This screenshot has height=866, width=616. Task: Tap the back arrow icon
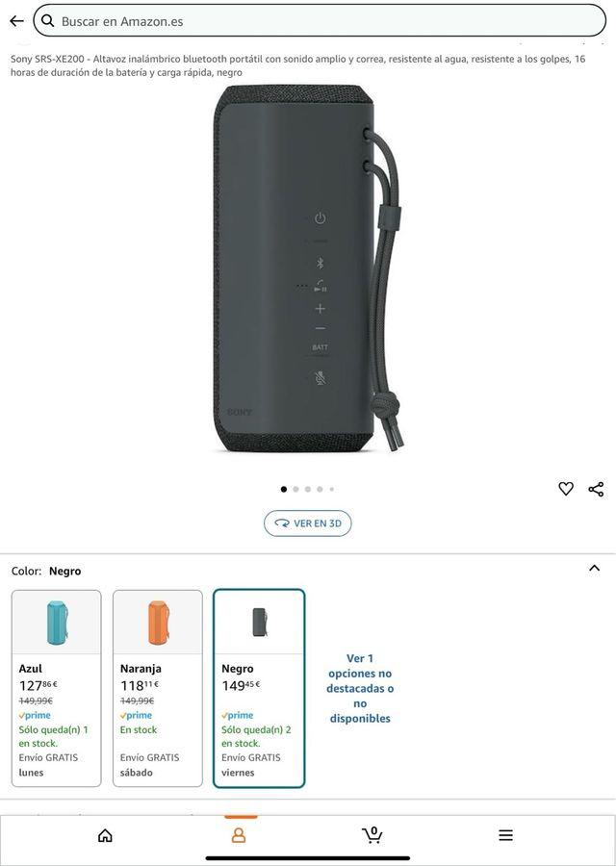[16, 21]
